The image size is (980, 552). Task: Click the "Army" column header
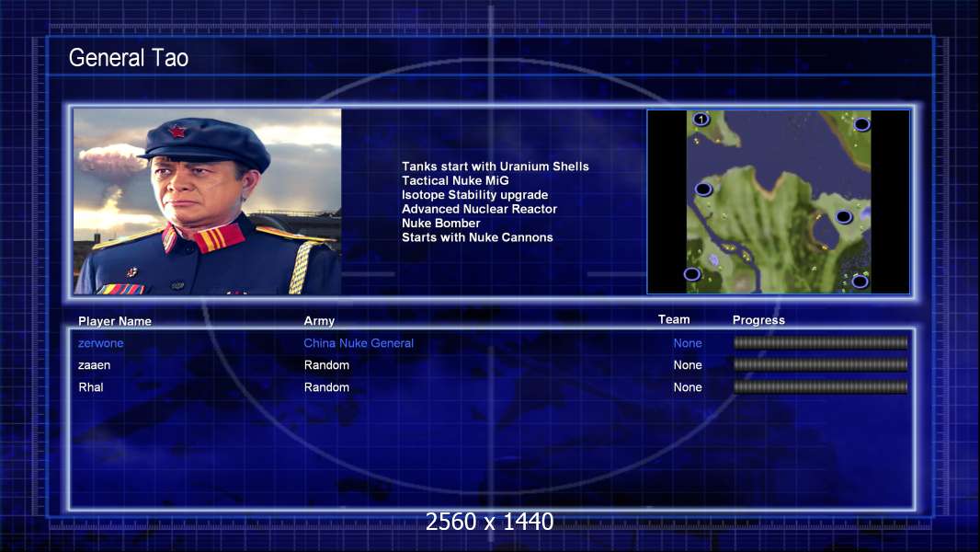[319, 321]
